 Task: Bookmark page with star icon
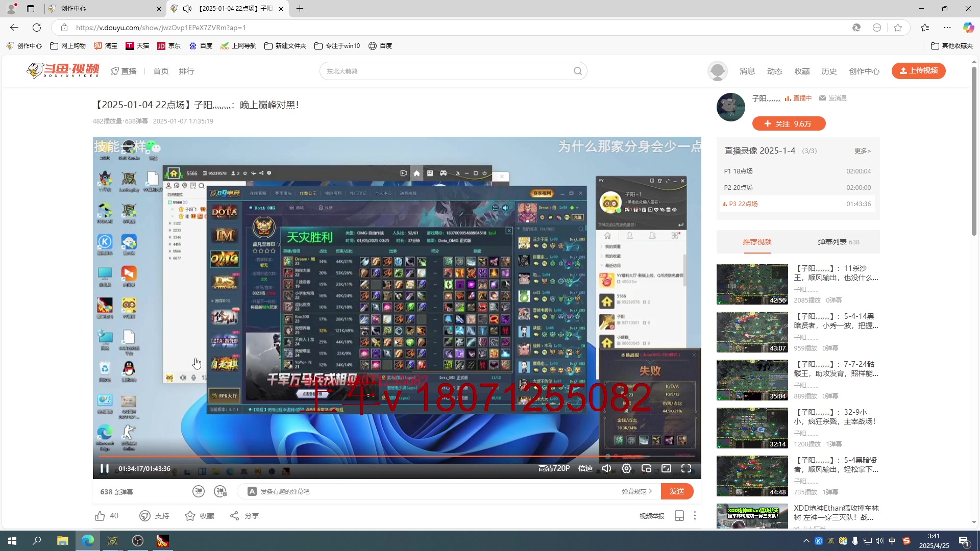[x=898, y=28]
